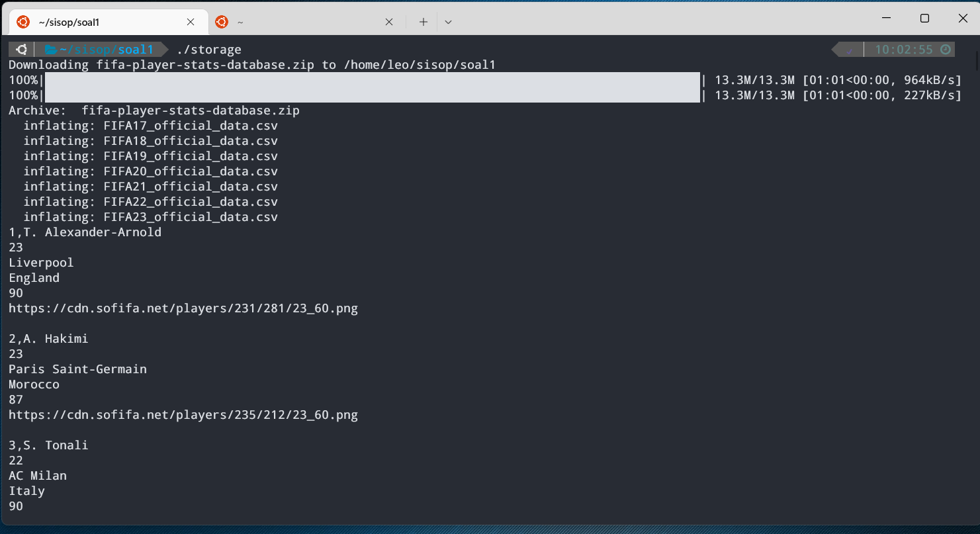Select the ~/sisop/soal1 terminal tab

click(99, 21)
